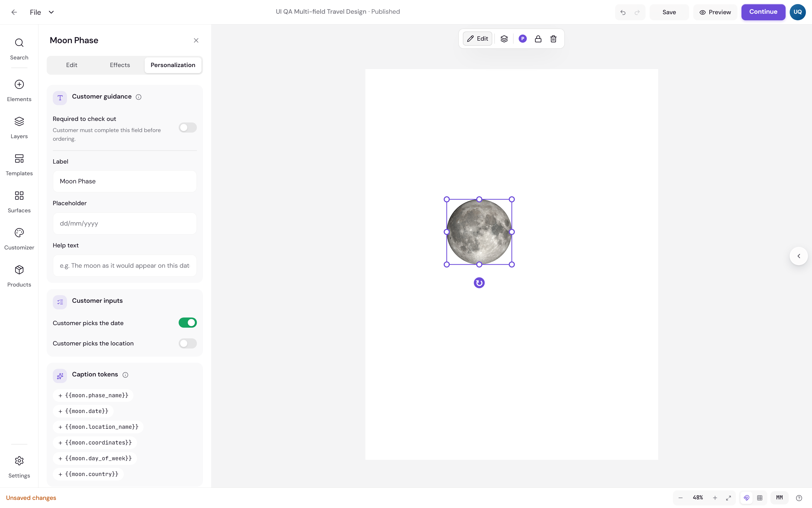Open the Products panel
Screen dimensions: 812x508
click(19, 276)
